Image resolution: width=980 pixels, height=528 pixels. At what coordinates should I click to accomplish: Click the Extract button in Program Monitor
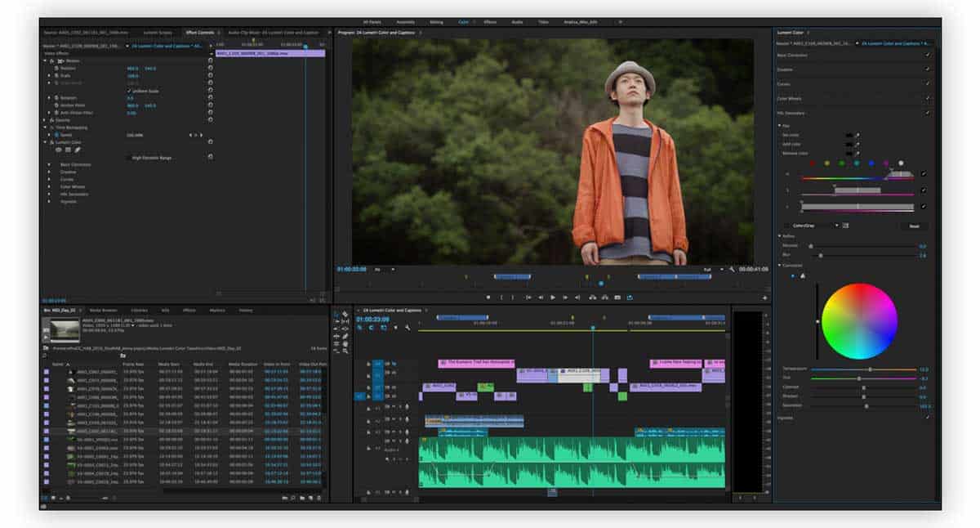[604, 298]
